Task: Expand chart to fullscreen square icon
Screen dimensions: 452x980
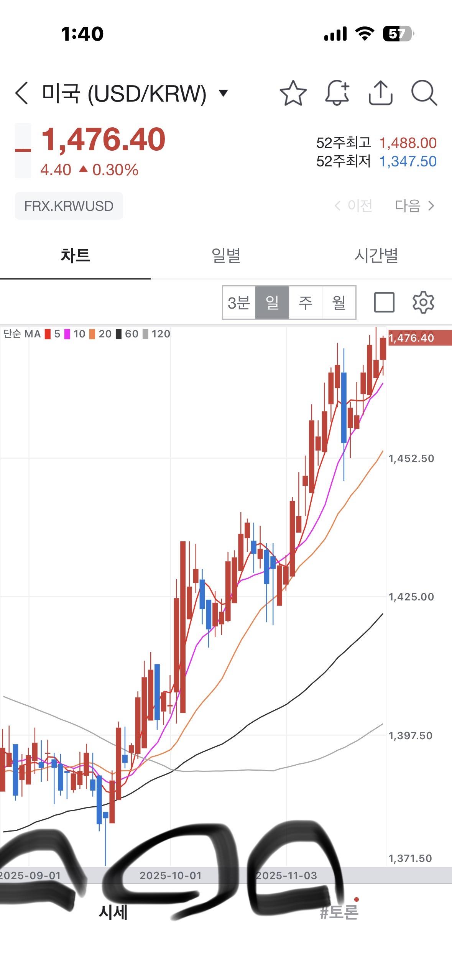Action: [384, 303]
